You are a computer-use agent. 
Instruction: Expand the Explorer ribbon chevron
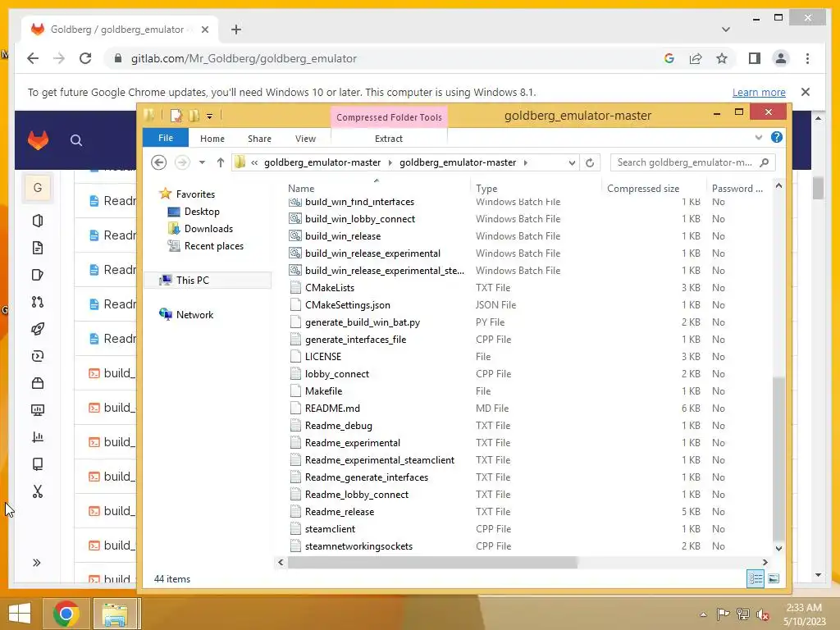758,138
